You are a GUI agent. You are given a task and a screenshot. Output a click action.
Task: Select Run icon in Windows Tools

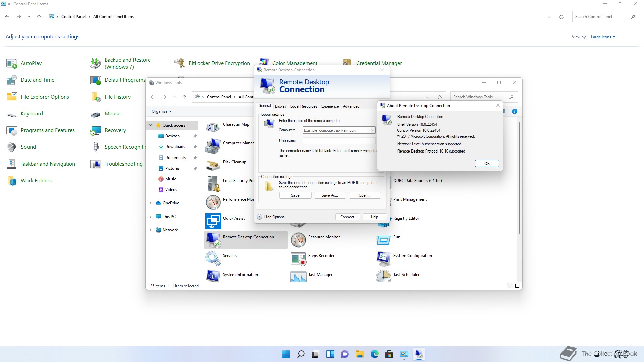[383, 240]
